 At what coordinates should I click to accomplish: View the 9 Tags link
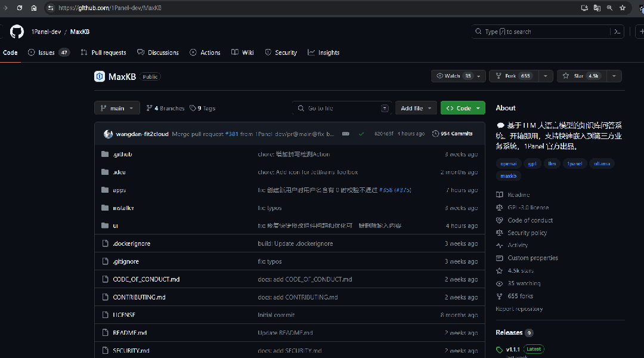click(203, 108)
